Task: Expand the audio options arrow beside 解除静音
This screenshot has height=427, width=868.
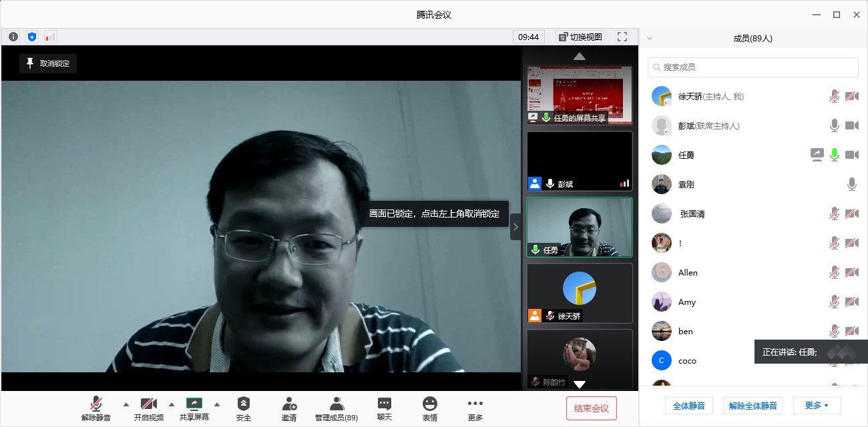Action: [x=126, y=404]
